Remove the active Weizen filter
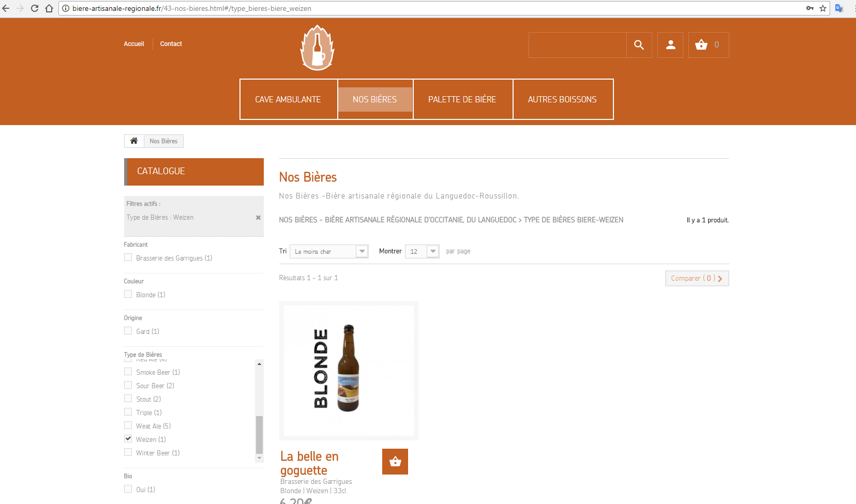 (x=258, y=218)
